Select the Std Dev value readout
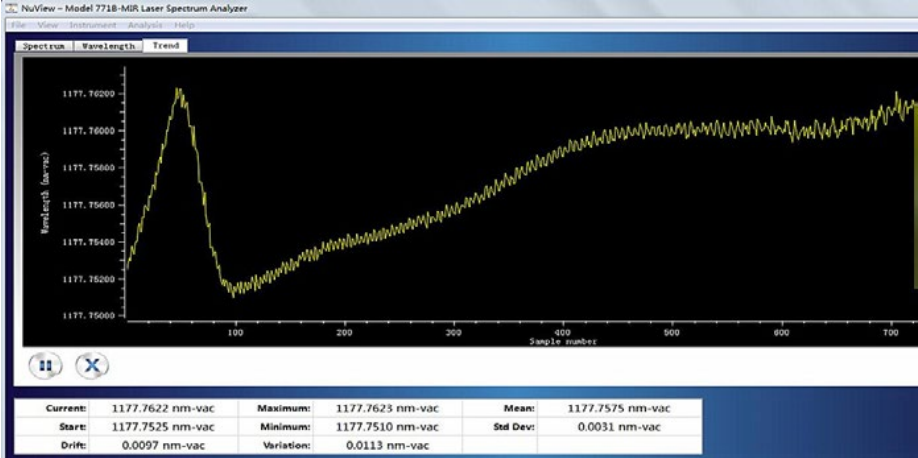Viewport: 918px width, 458px height. coord(619,426)
